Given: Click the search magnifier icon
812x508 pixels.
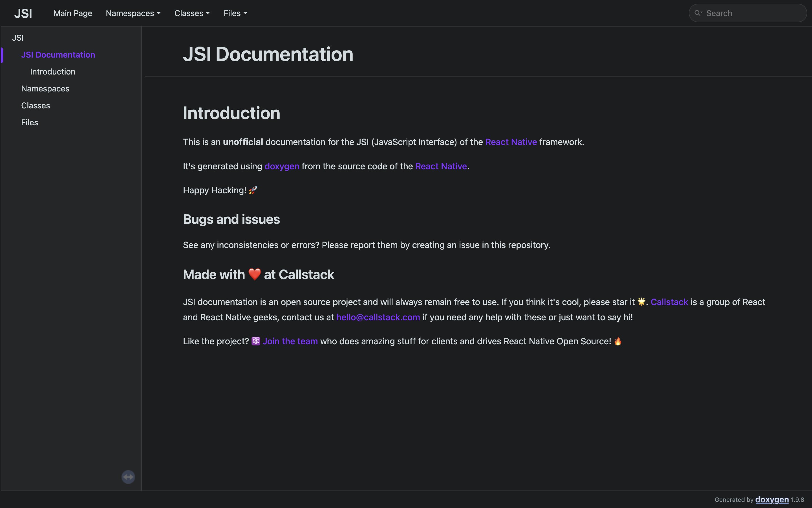Looking at the screenshot, I should click(698, 13).
